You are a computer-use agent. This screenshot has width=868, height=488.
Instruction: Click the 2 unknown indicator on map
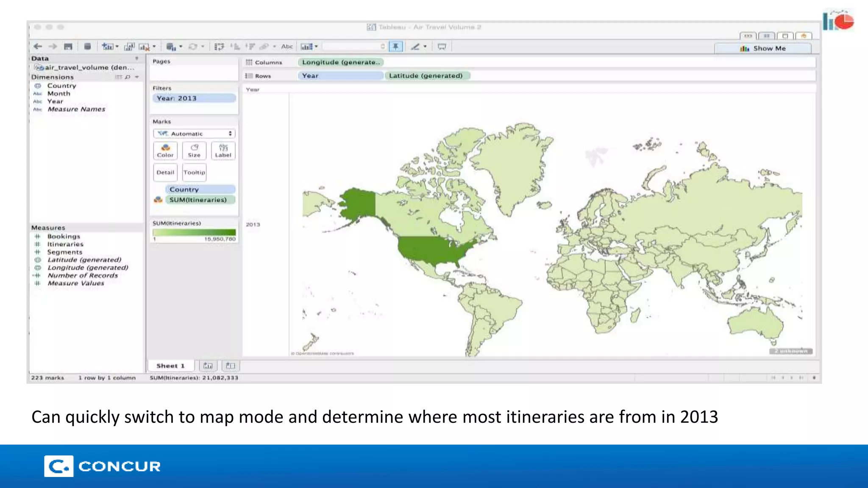point(791,351)
